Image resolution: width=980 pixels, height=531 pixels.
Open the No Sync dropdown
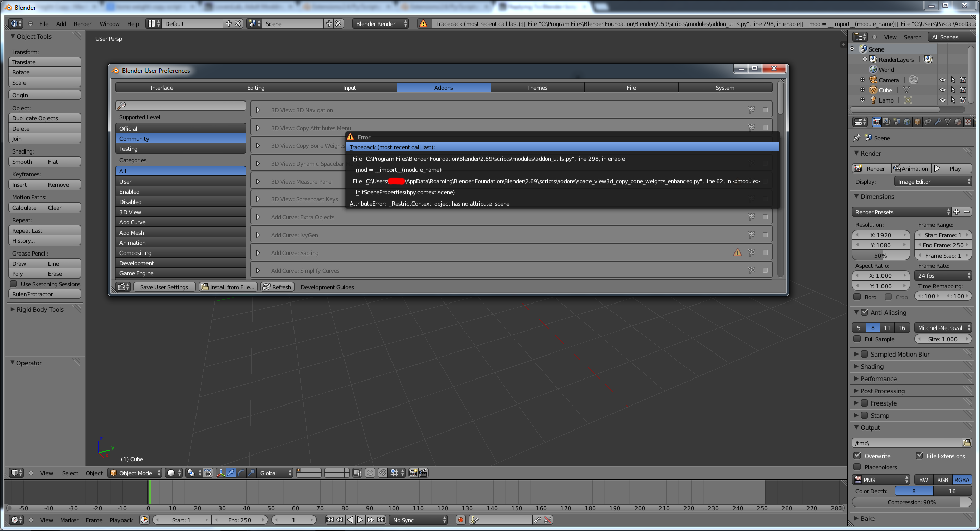pyautogui.click(x=419, y=520)
